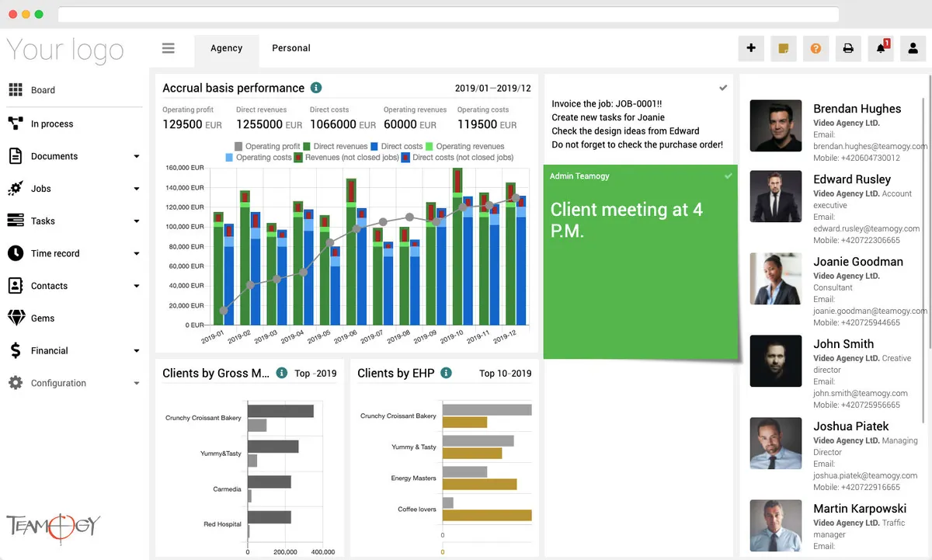This screenshot has width=932, height=560.
Task: Click the Time record clock icon
Action: tap(16, 253)
